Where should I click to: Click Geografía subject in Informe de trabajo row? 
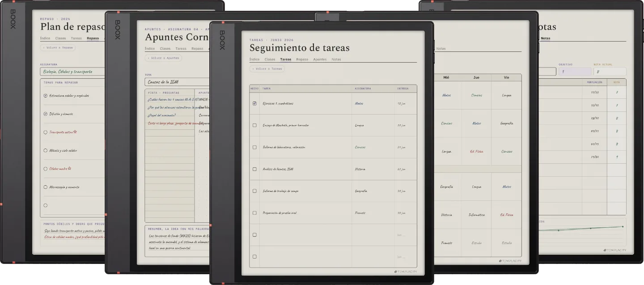click(361, 191)
